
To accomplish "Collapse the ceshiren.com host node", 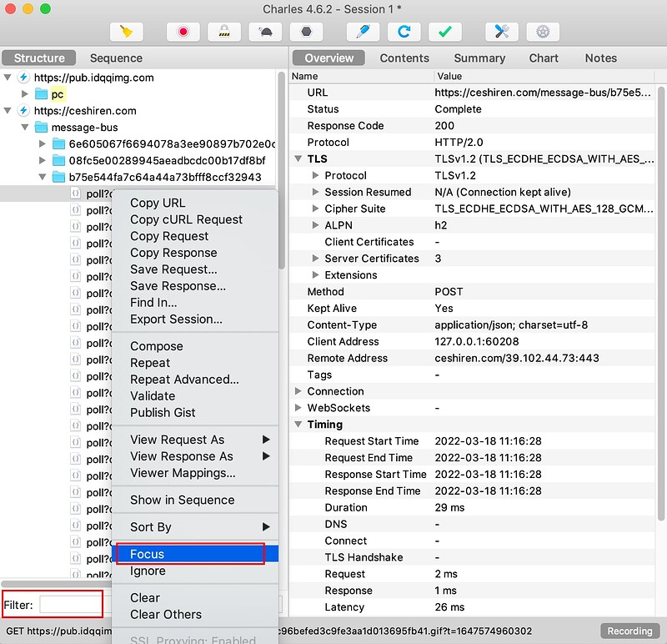I will (8, 111).
